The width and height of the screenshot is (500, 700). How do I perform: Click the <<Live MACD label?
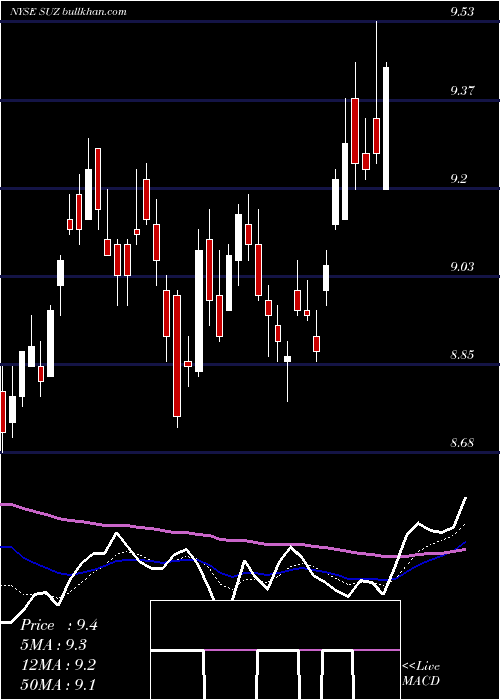(421, 673)
